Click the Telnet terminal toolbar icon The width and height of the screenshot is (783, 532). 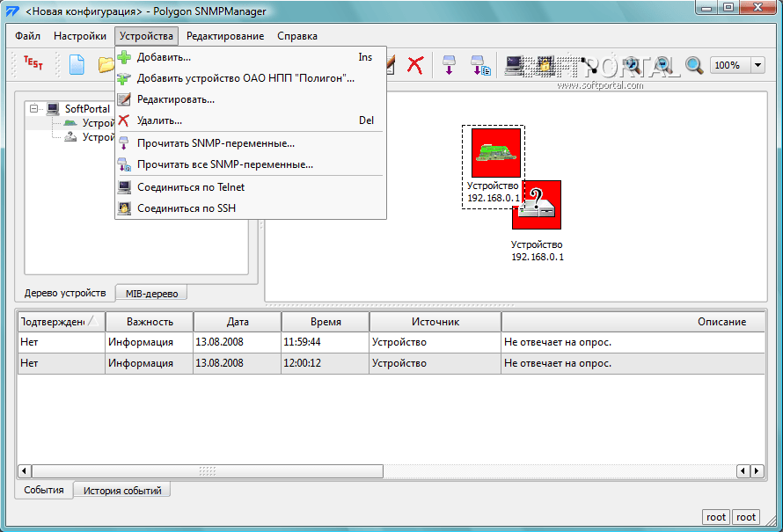(515, 65)
